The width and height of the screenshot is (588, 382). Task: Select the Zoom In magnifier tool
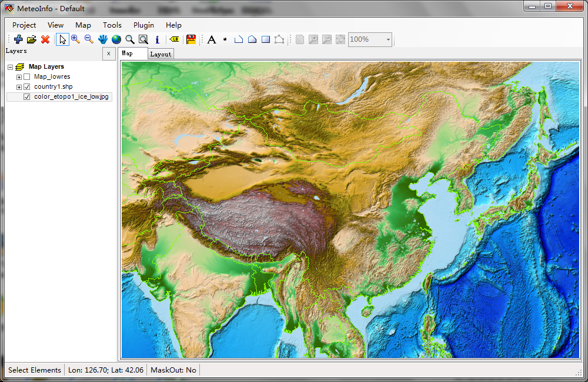point(75,39)
